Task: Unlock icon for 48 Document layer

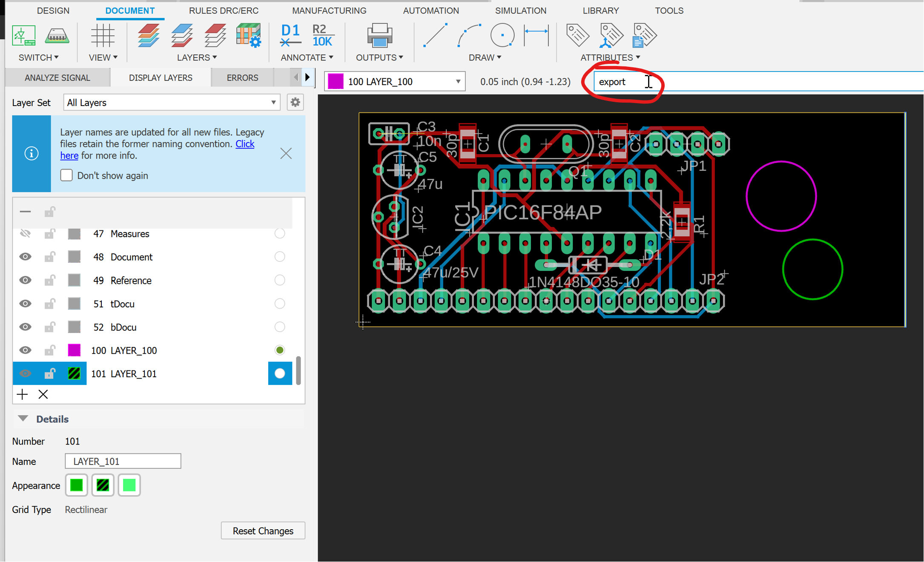Action: (x=50, y=257)
